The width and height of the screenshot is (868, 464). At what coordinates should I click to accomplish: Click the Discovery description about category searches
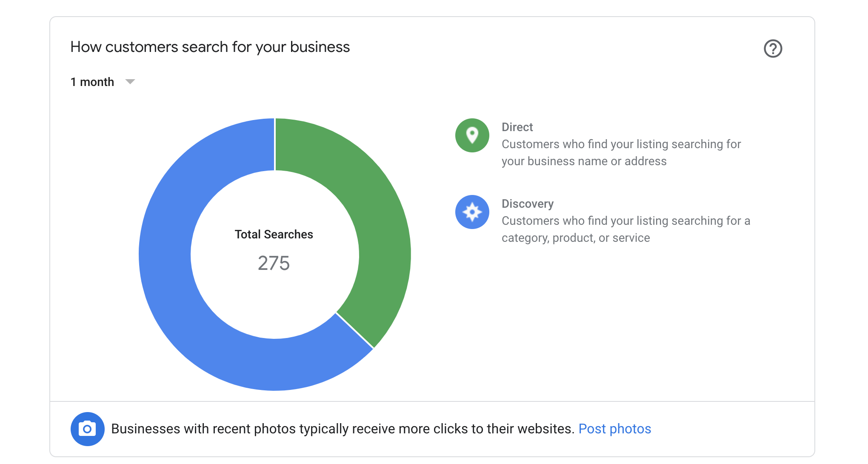point(626,229)
